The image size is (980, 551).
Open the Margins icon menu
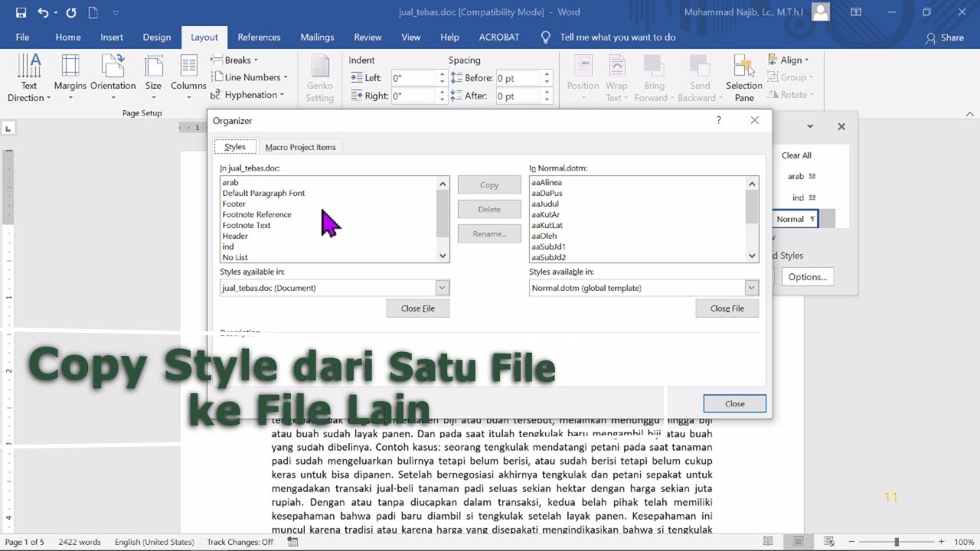[70, 73]
